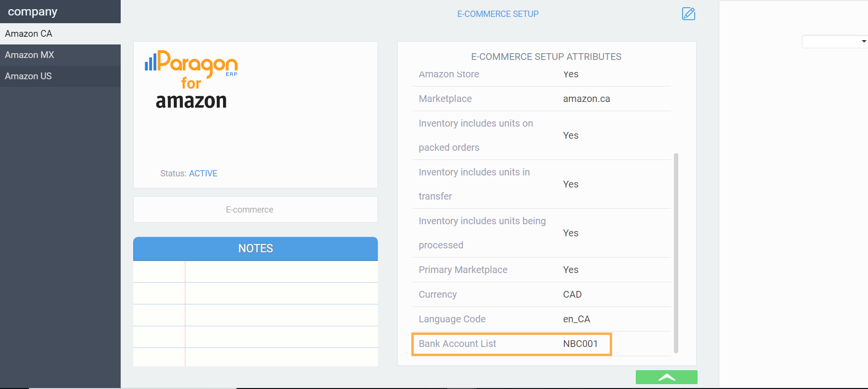The image size is (868, 389).
Task: Click the Currency label
Action: (437, 294)
